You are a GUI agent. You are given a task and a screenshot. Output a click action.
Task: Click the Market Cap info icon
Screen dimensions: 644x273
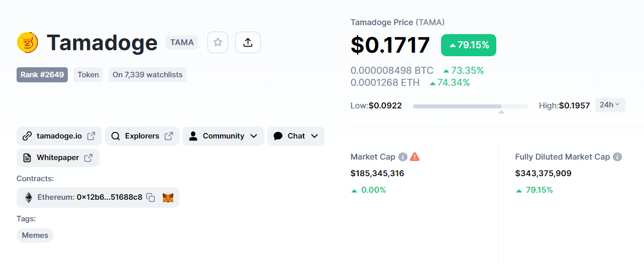(x=403, y=157)
